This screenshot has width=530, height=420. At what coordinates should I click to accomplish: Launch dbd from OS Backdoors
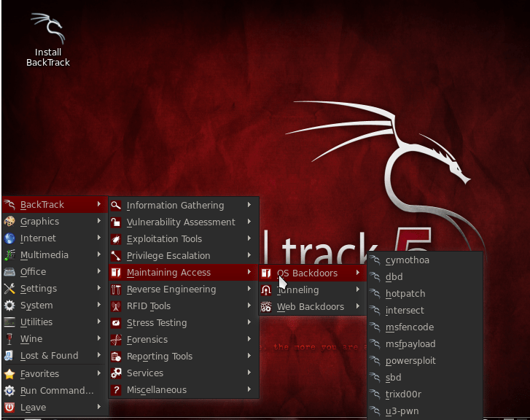coord(425,277)
